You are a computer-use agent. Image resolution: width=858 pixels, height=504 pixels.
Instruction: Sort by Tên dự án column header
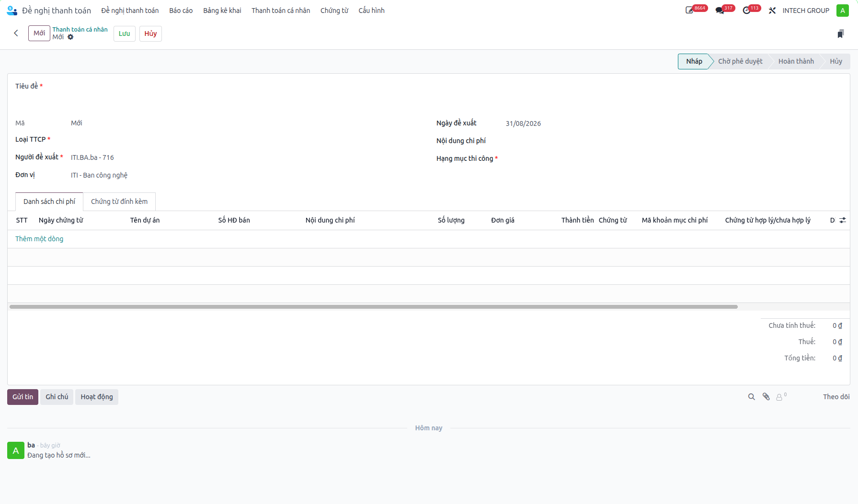pyautogui.click(x=145, y=220)
